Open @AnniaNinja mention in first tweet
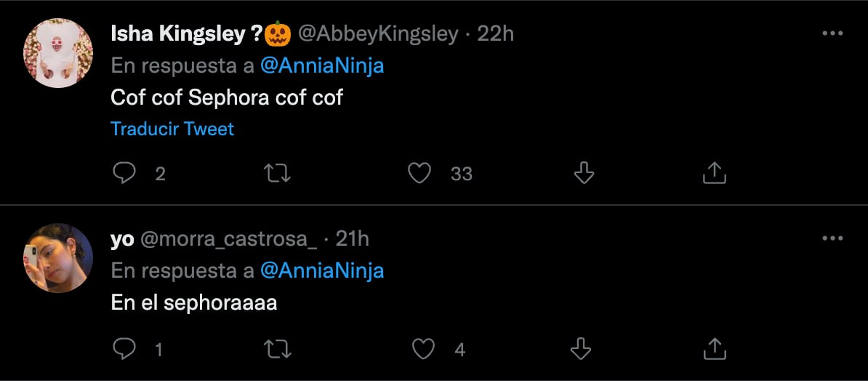 coord(321,65)
